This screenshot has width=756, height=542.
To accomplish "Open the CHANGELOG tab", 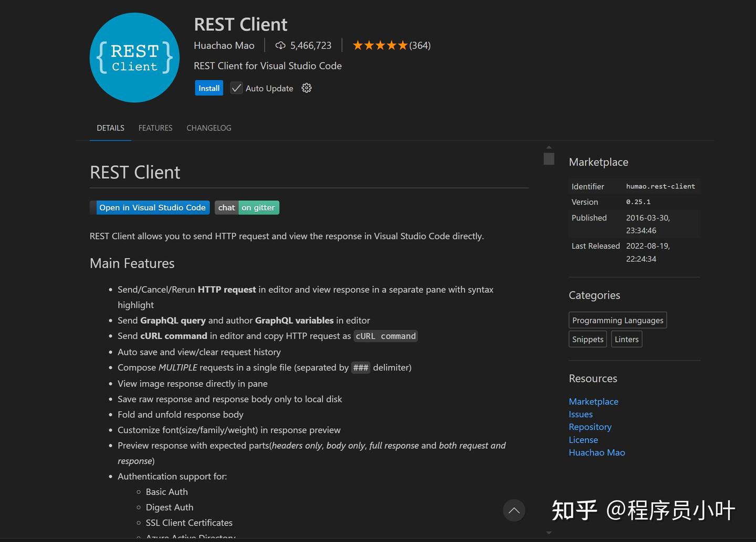I will coord(208,127).
